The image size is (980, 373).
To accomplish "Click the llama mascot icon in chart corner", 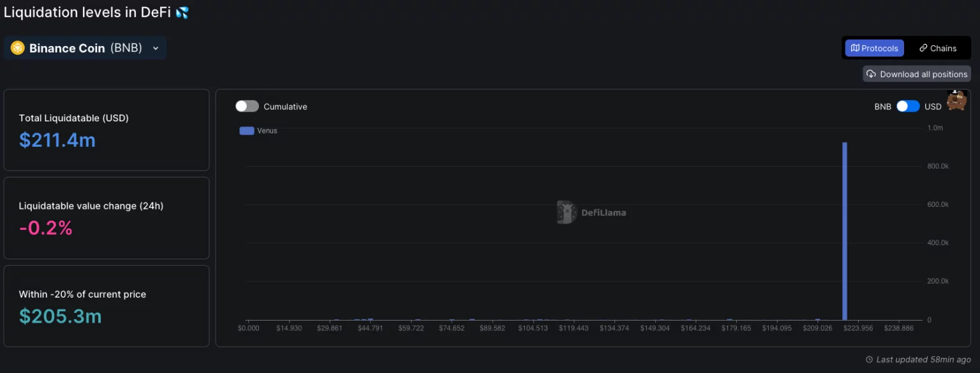I will coord(956,100).
